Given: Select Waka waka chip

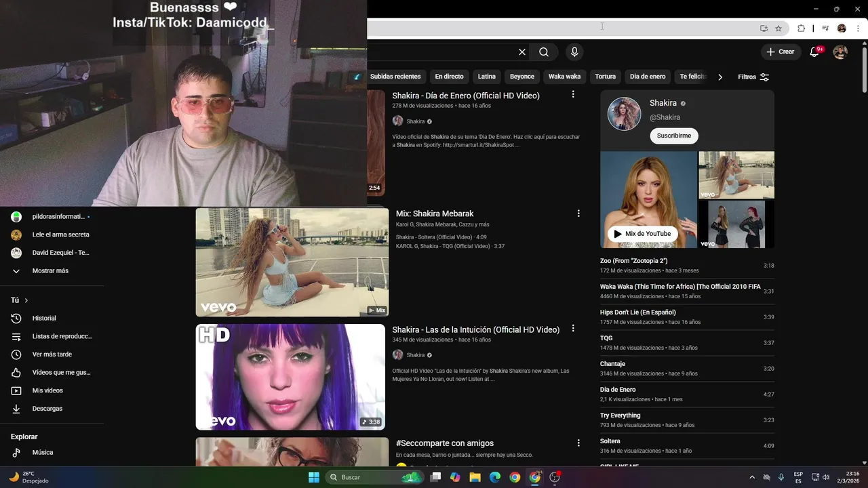Looking at the screenshot, I should (x=564, y=77).
